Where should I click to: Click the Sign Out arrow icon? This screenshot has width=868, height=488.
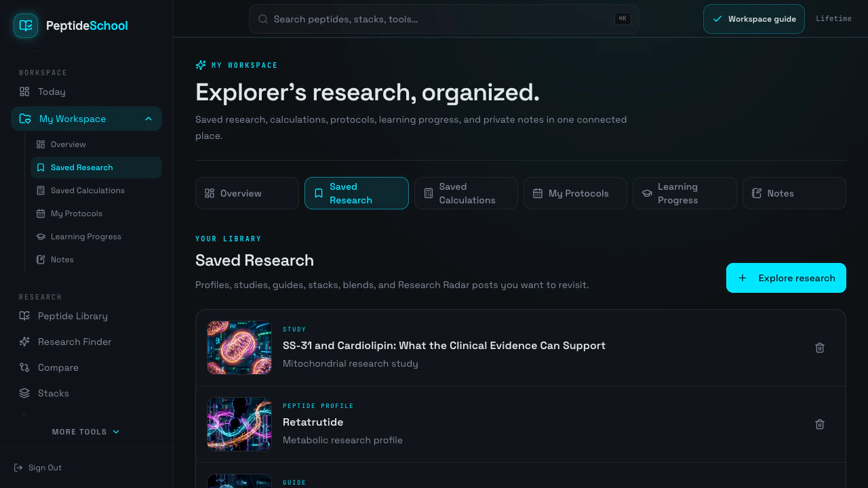pos(18,468)
